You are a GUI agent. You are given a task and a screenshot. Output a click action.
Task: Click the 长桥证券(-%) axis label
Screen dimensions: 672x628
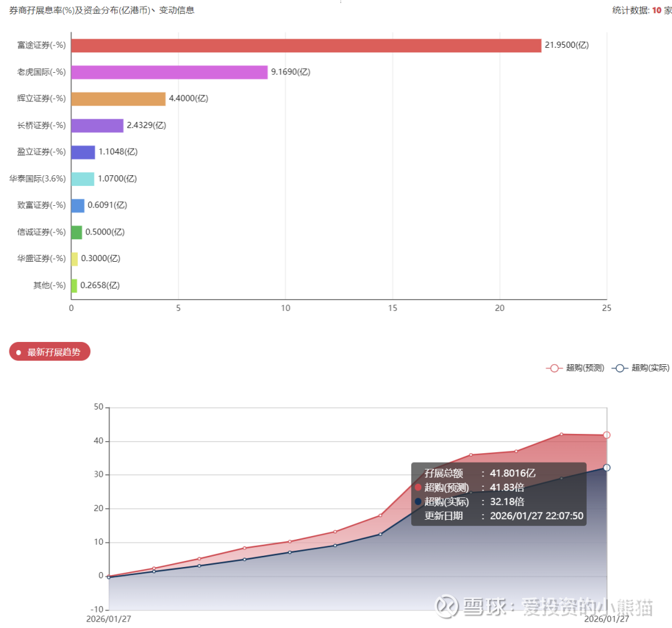(42, 126)
